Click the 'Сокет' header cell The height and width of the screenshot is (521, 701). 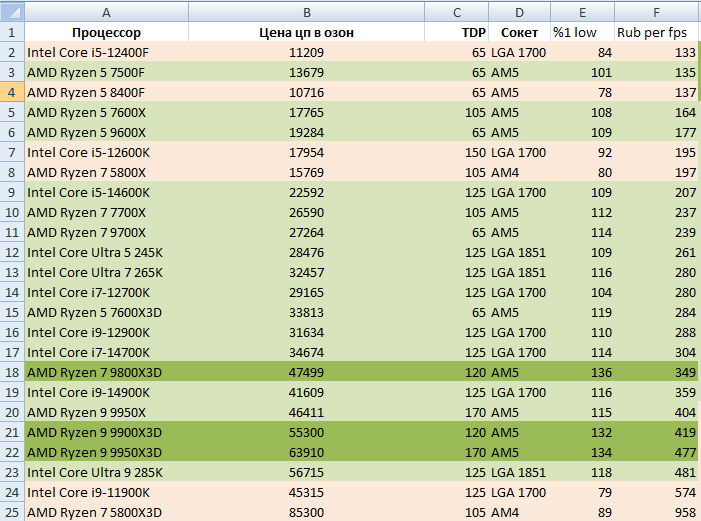519,32
